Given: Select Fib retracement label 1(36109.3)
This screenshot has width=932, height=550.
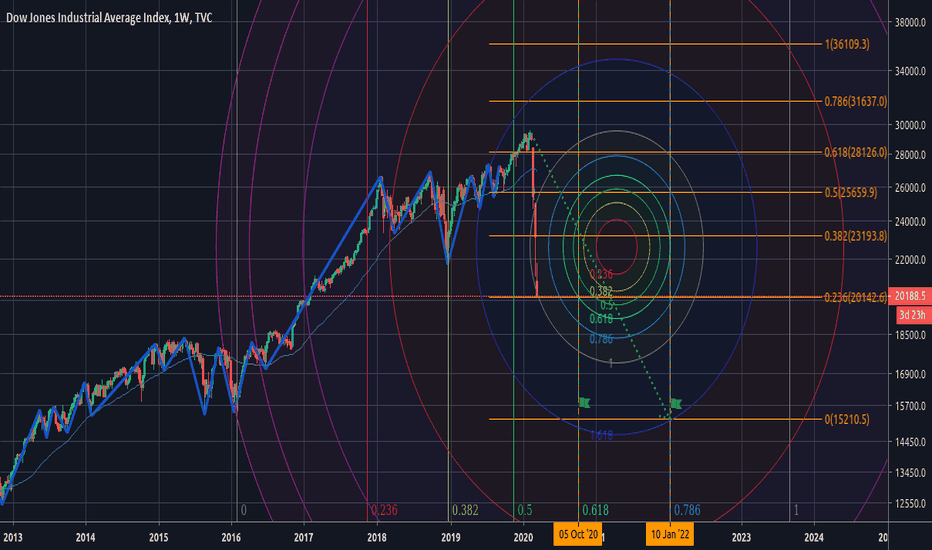Looking at the screenshot, I should 846,44.
